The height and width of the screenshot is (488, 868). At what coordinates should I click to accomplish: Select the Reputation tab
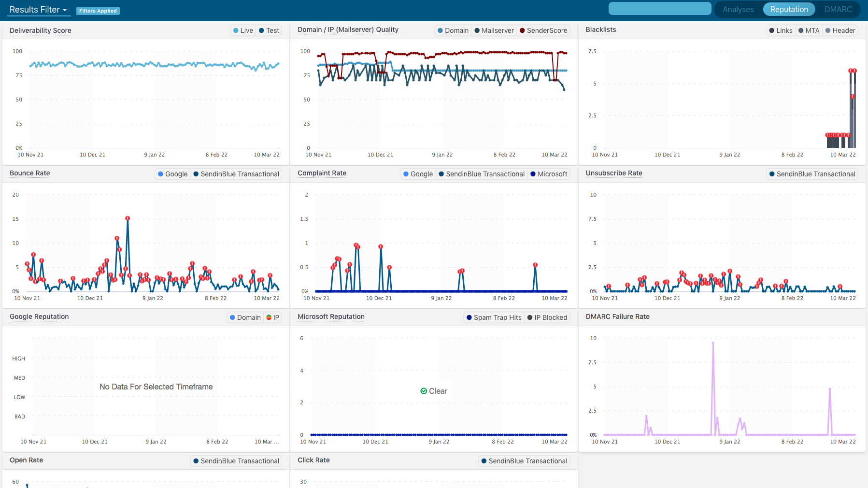789,9
